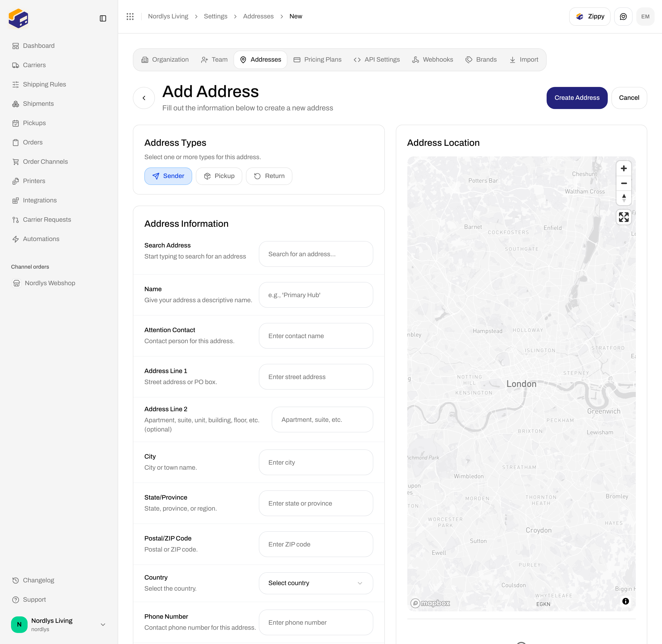The width and height of the screenshot is (662, 644).
Task: Zoom out on the map
Action: coord(624,183)
